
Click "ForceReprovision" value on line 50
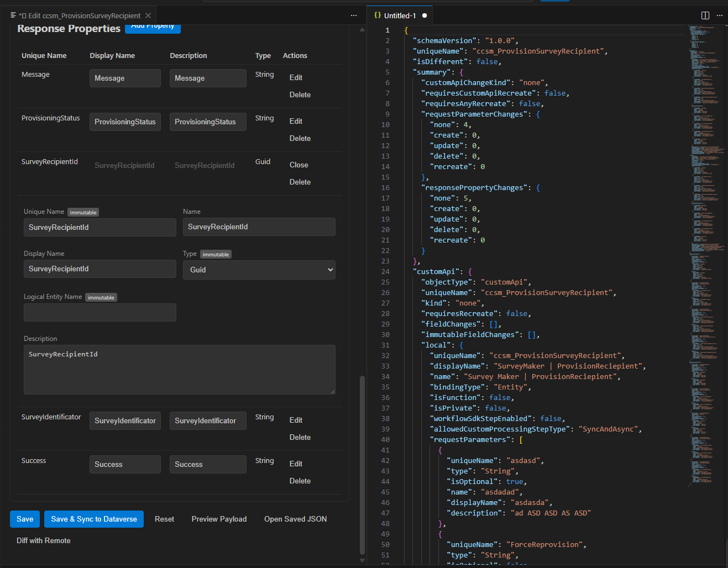click(x=544, y=545)
